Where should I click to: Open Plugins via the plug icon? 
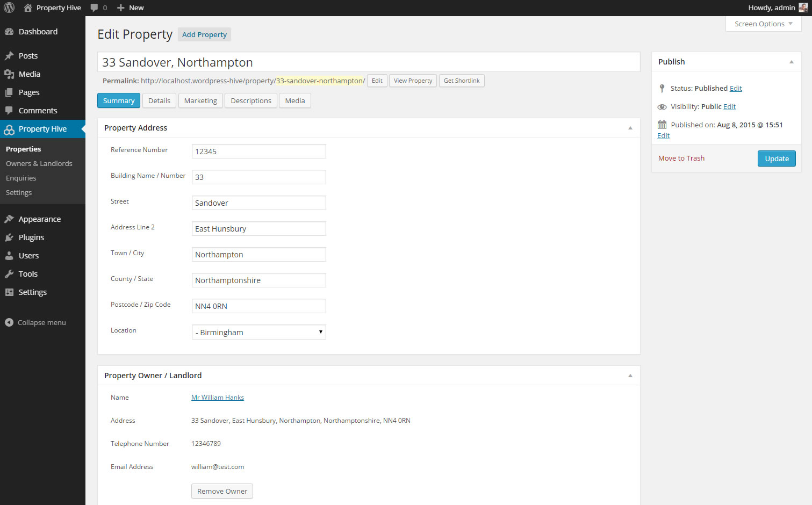(9, 237)
